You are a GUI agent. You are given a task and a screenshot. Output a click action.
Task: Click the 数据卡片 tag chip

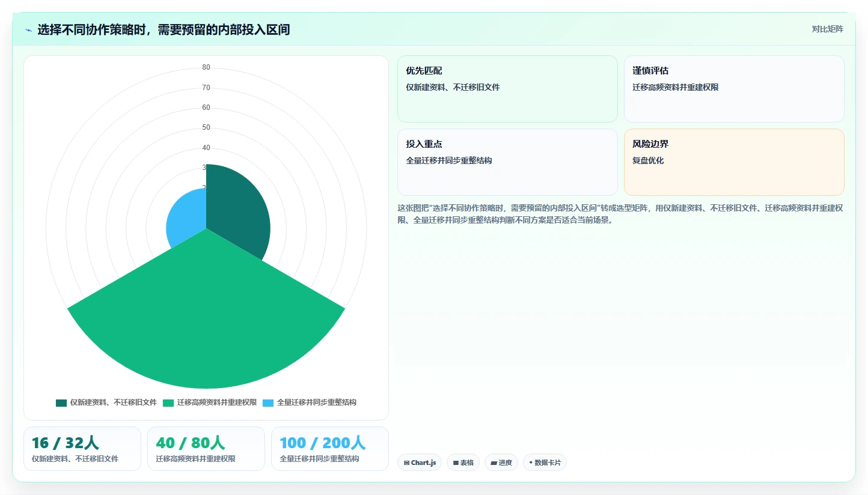click(545, 463)
